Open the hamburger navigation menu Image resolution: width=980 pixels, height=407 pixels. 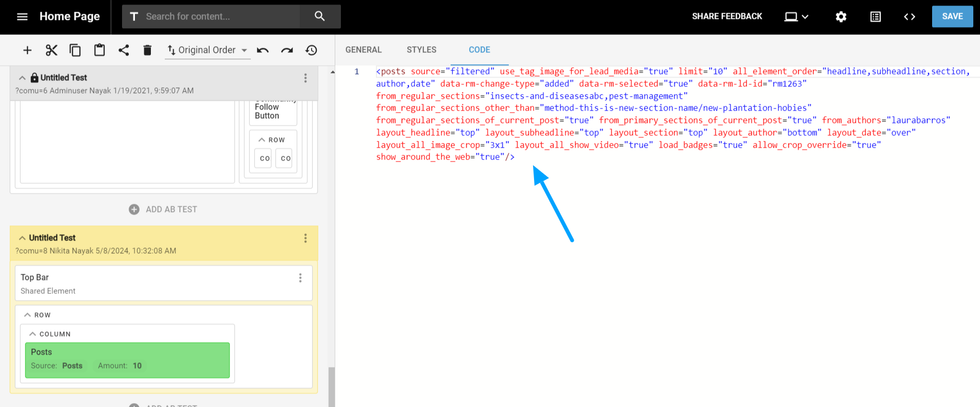pyautogui.click(x=22, y=17)
